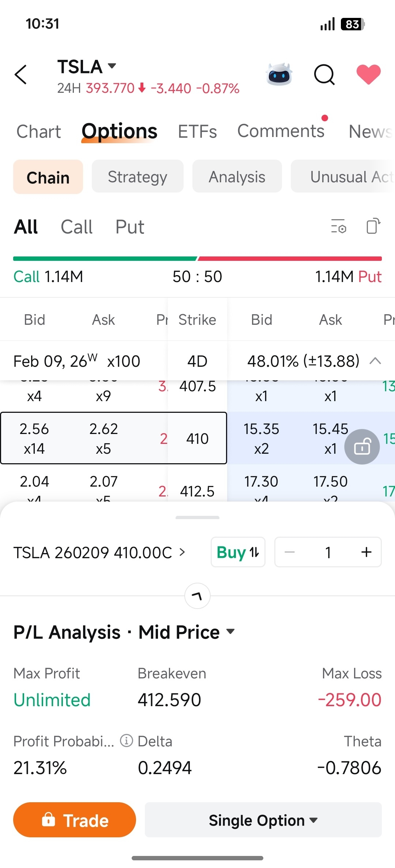Switch to the News tab
The width and height of the screenshot is (395, 868).
(x=371, y=132)
